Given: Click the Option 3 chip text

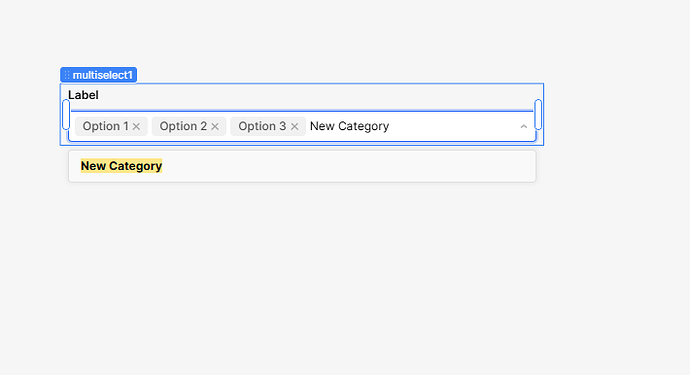Looking at the screenshot, I should click(262, 126).
